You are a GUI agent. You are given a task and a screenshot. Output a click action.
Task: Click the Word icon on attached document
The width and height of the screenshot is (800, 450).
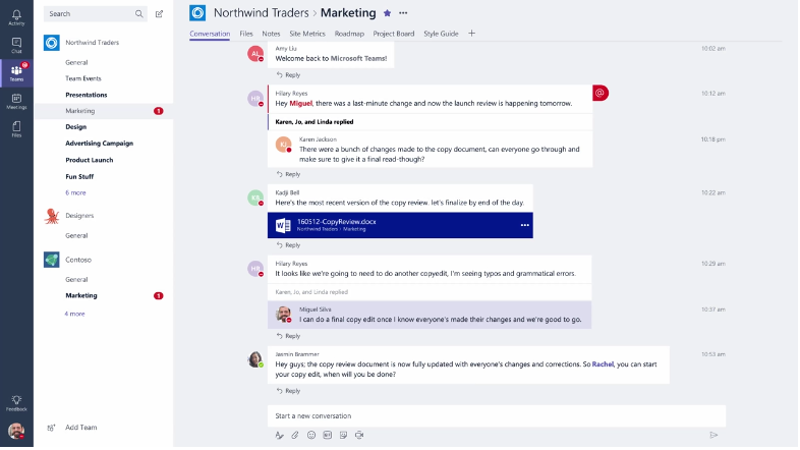point(283,225)
